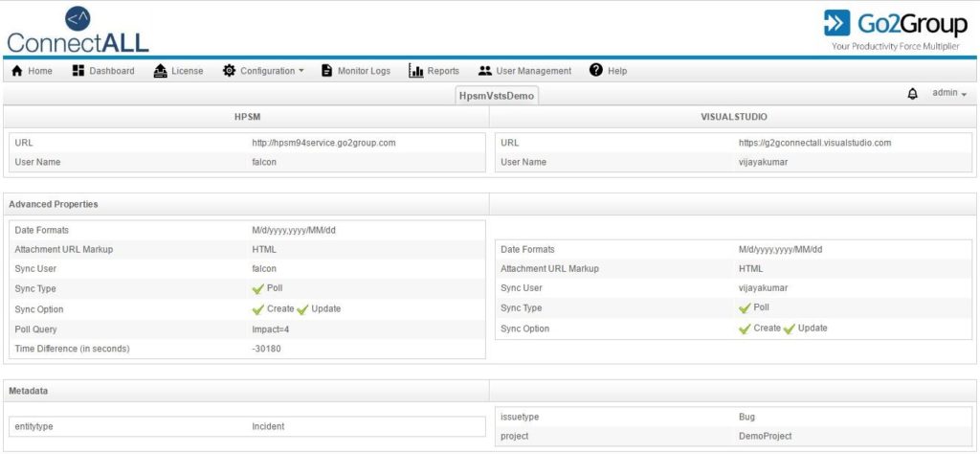Open Dashboard menu item
Viewport: 980px width, 454px height.
103,71
